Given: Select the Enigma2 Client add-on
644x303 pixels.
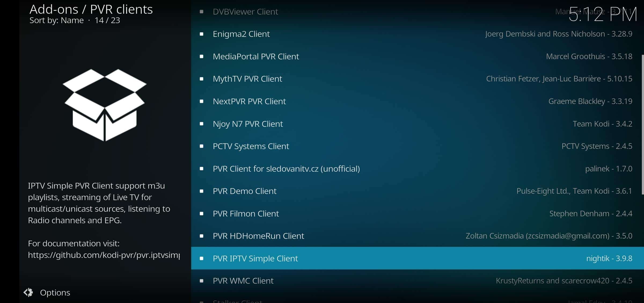Looking at the screenshot, I should pos(417,34).
